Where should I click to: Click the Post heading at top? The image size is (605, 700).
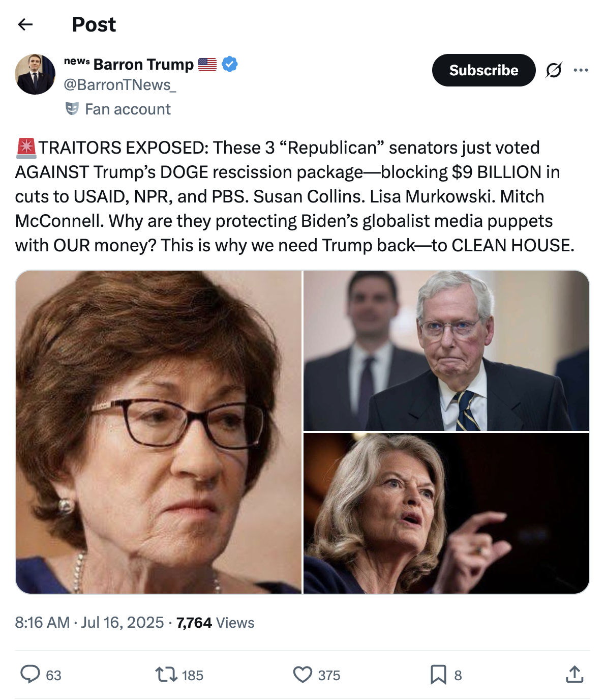pyautogui.click(x=94, y=24)
